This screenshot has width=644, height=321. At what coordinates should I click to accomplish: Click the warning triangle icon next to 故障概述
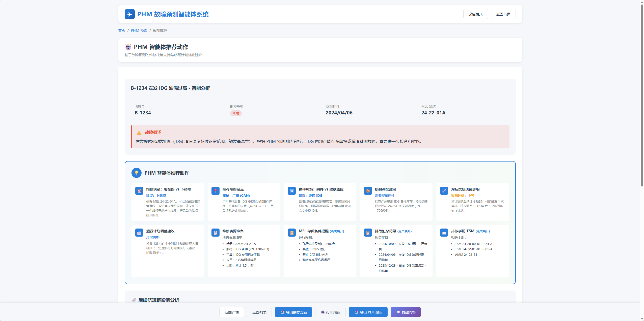(x=139, y=133)
